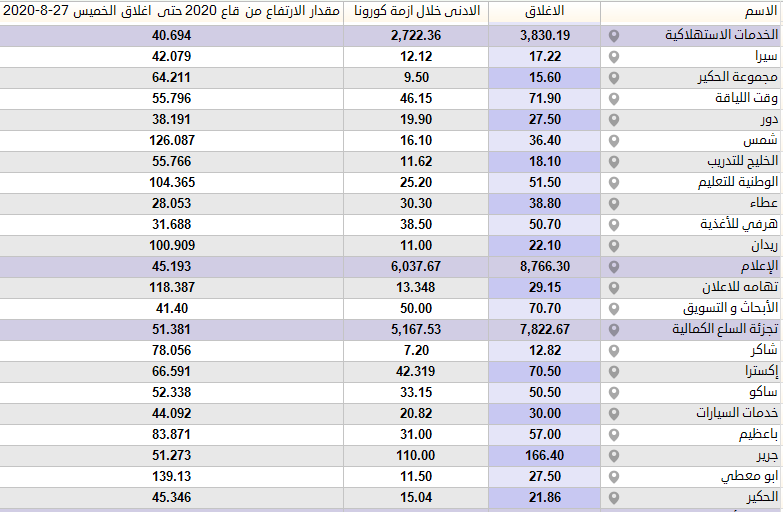Click the pin icon beside شاكر

614,351
